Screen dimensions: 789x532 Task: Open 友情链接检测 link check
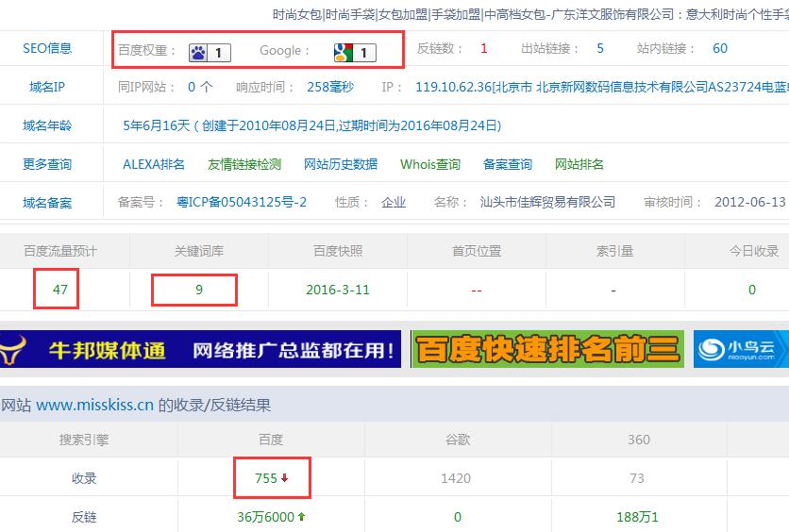[x=244, y=164]
